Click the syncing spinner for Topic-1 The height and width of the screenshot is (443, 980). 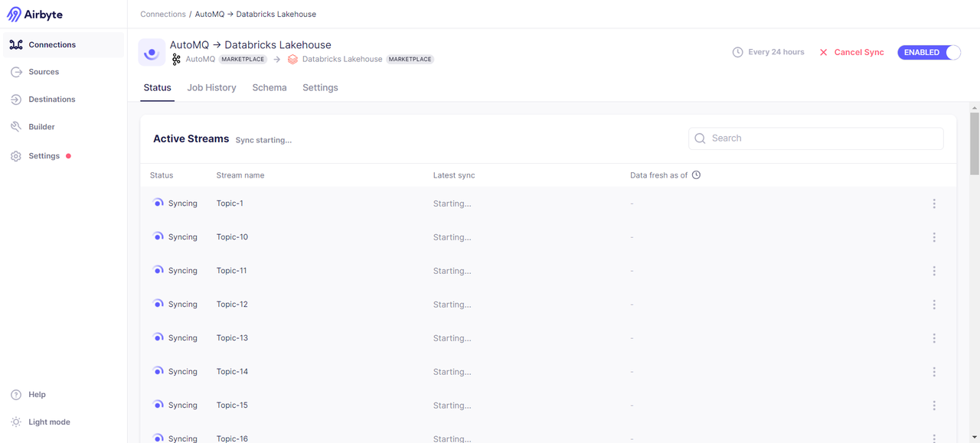(x=158, y=204)
